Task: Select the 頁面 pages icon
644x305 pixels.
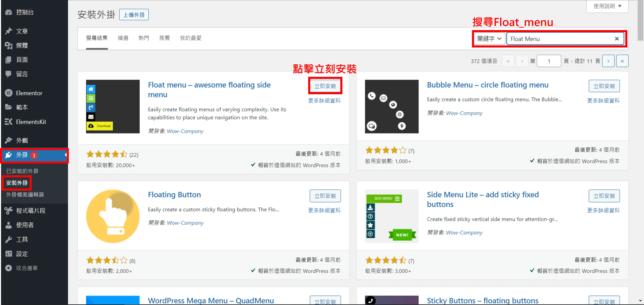Action: point(9,59)
